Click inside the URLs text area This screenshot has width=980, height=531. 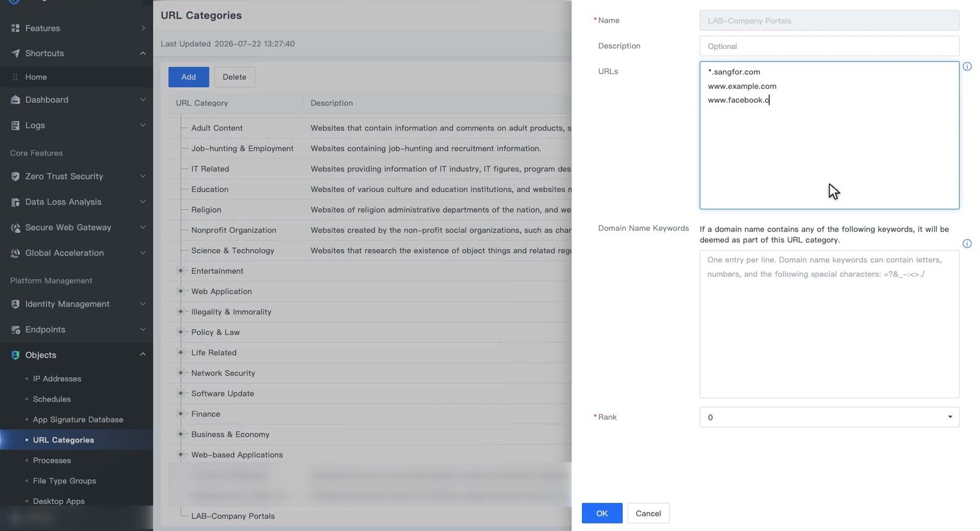pyautogui.click(x=829, y=135)
